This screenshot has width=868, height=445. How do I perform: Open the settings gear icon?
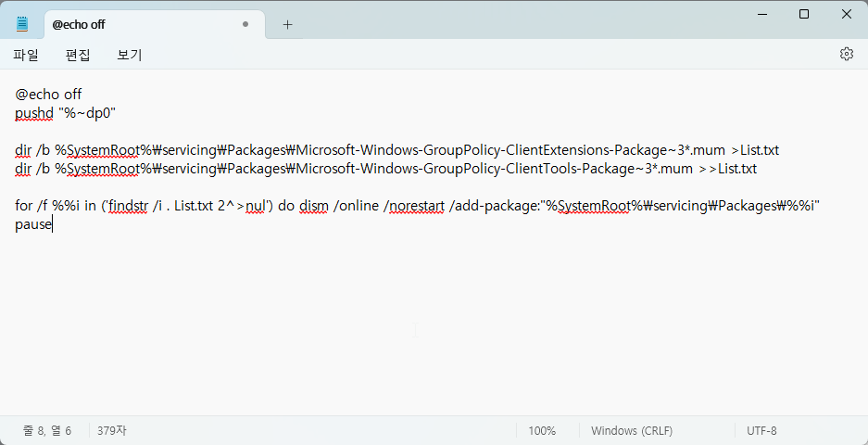pos(846,54)
